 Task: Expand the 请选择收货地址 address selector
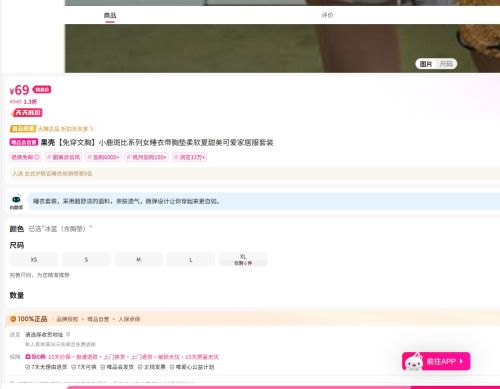44,334
